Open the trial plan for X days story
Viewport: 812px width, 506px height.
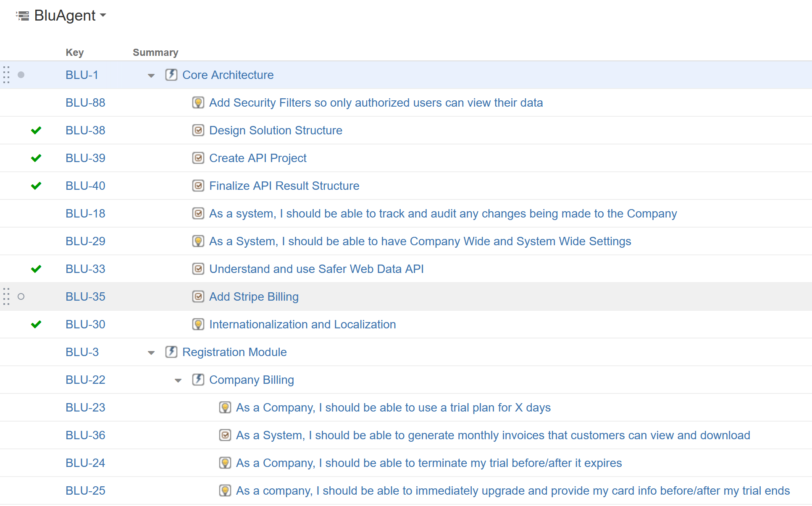tap(393, 407)
